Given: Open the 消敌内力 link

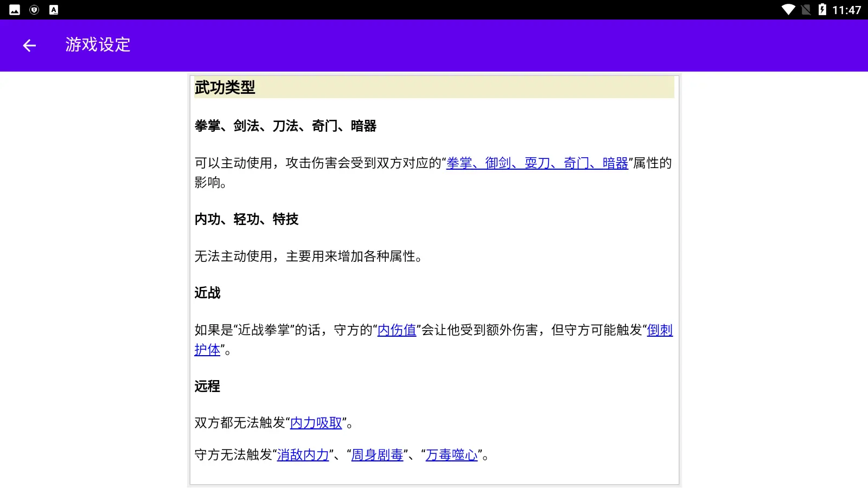Looking at the screenshot, I should click(303, 455).
